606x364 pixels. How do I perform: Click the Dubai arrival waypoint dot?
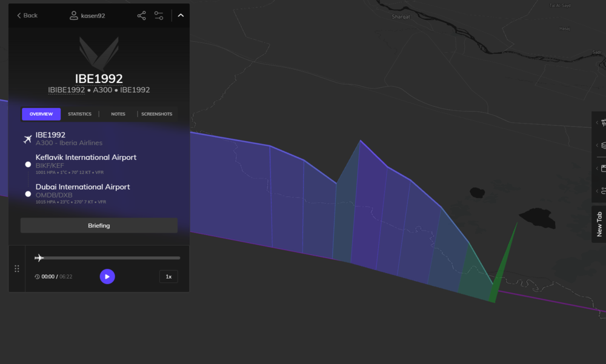pyautogui.click(x=28, y=194)
